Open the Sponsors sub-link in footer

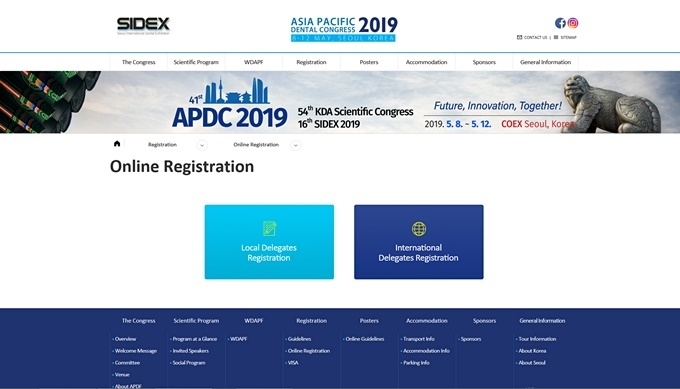click(x=471, y=339)
